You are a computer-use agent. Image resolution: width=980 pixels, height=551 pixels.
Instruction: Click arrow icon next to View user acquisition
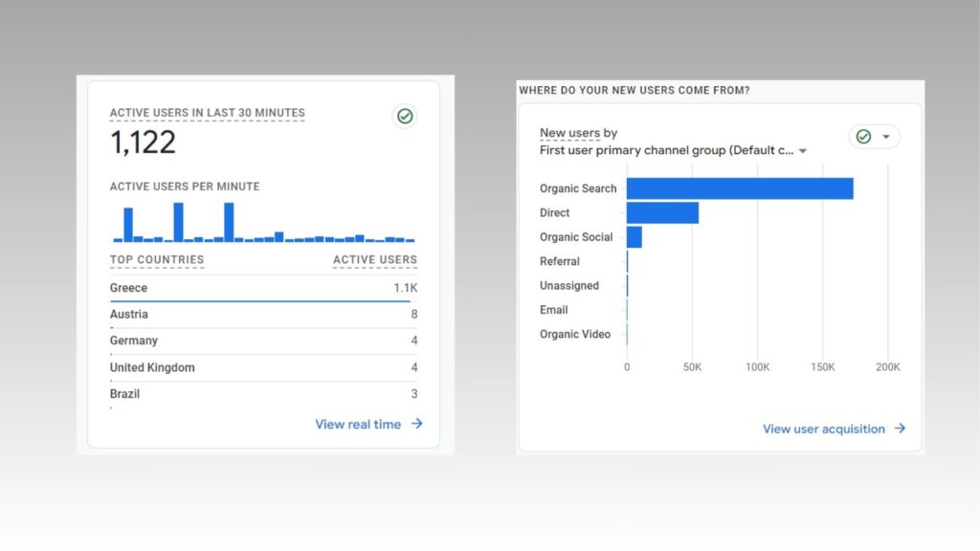900,429
